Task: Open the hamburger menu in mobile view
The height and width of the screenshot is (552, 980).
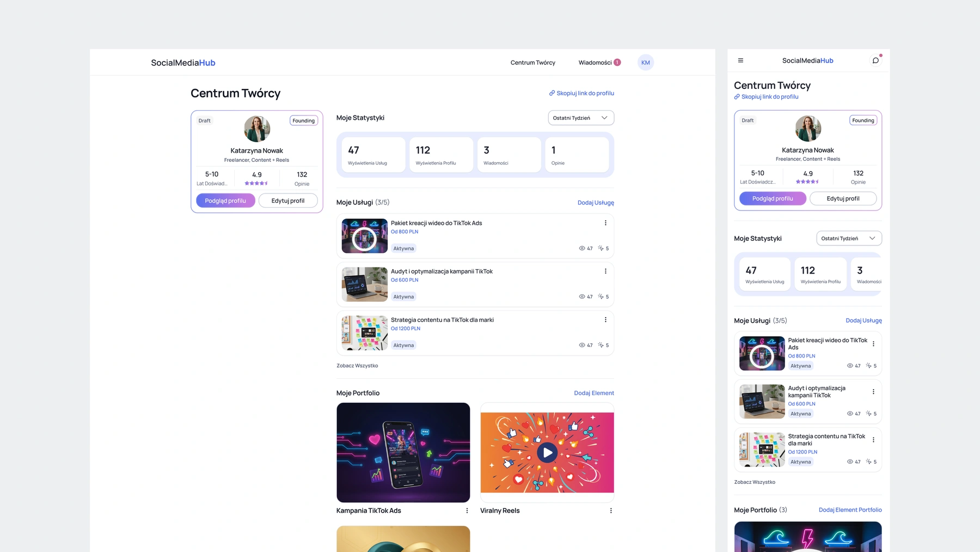Action: [740, 60]
